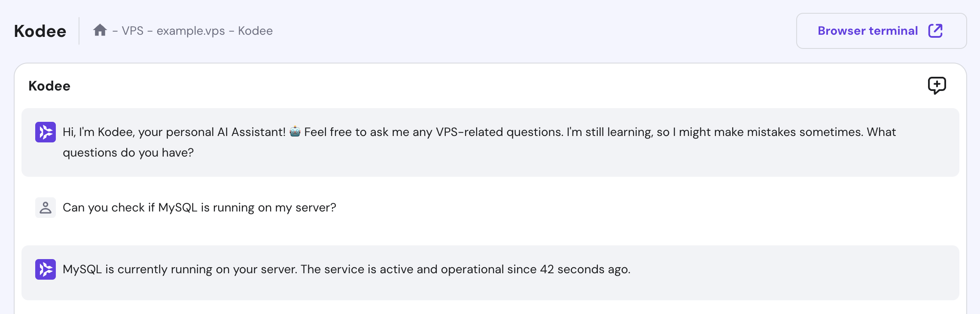
Task: Open the example.vps breadcrumb link
Action: (x=191, y=31)
